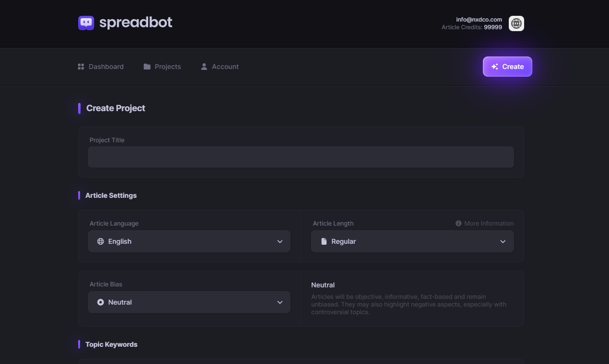Image resolution: width=609 pixels, height=364 pixels.
Task: Click the Projects folder icon
Action: (147, 67)
